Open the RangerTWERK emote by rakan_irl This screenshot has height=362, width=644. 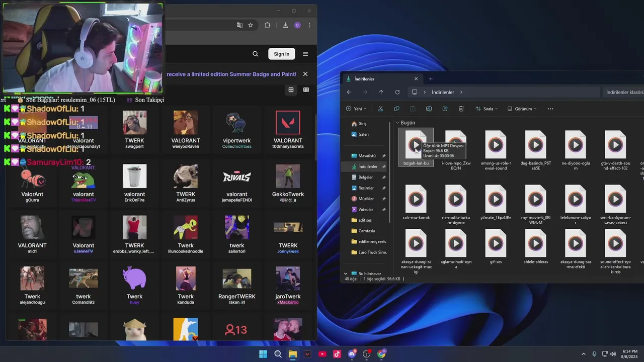point(236,286)
